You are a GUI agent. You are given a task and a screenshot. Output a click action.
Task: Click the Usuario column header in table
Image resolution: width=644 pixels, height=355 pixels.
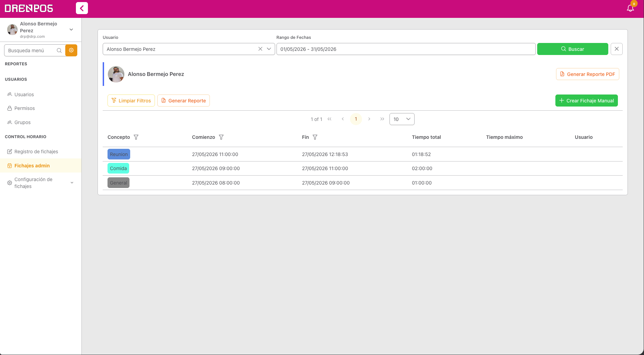click(584, 137)
